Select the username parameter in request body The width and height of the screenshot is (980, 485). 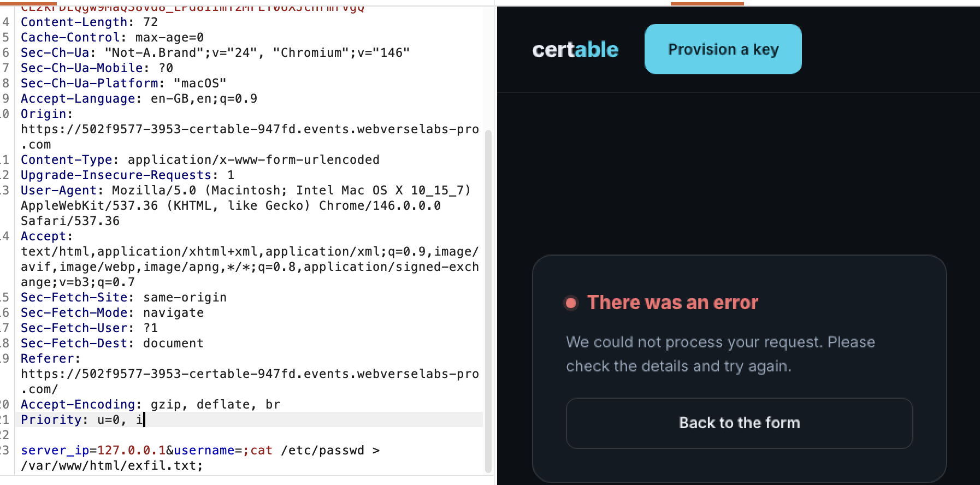(x=204, y=451)
